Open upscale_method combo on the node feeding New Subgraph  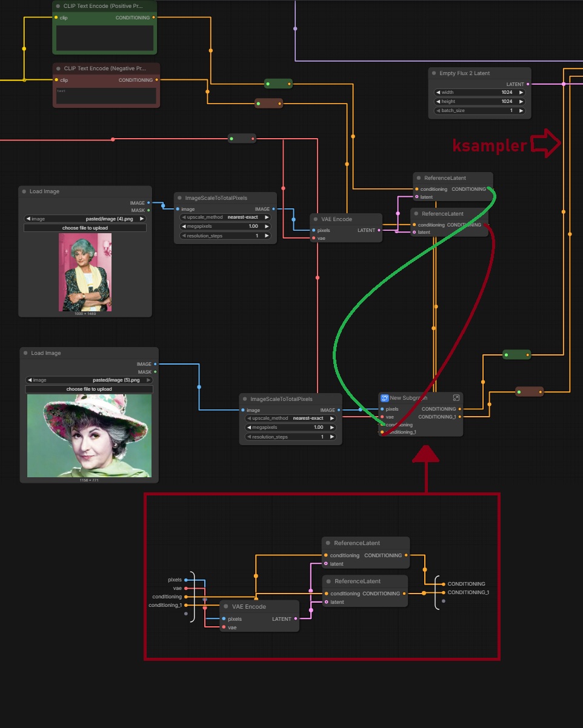(290, 419)
